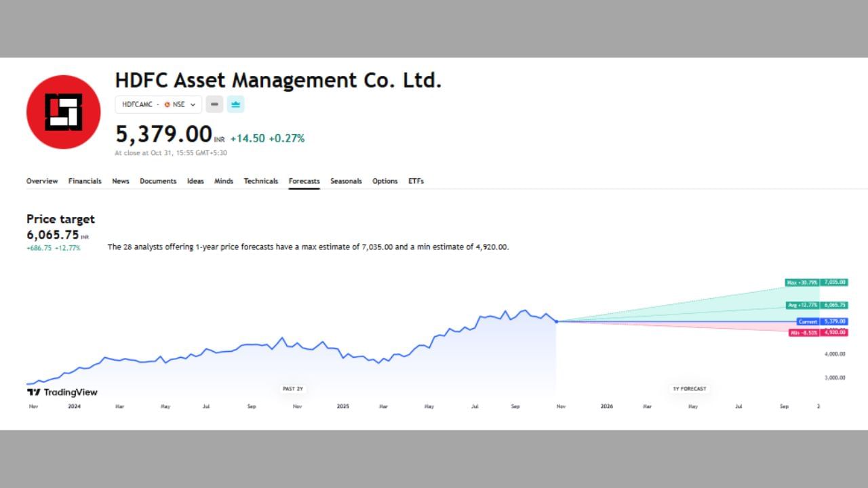This screenshot has width=868, height=488.
Task: Click the TradingView logo icon
Action: (32, 392)
